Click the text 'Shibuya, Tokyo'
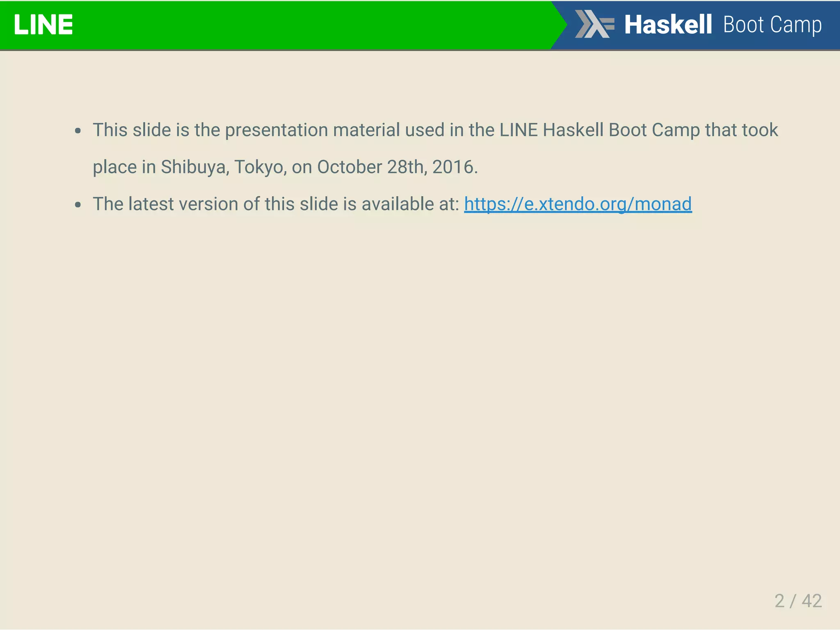This screenshot has width=840, height=630. [x=224, y=167]
